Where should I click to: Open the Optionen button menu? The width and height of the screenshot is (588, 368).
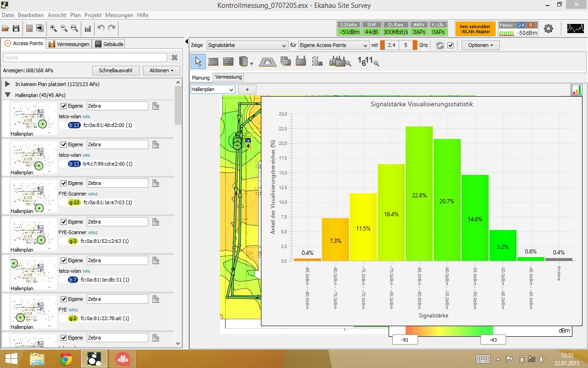(x=480, y=45)
